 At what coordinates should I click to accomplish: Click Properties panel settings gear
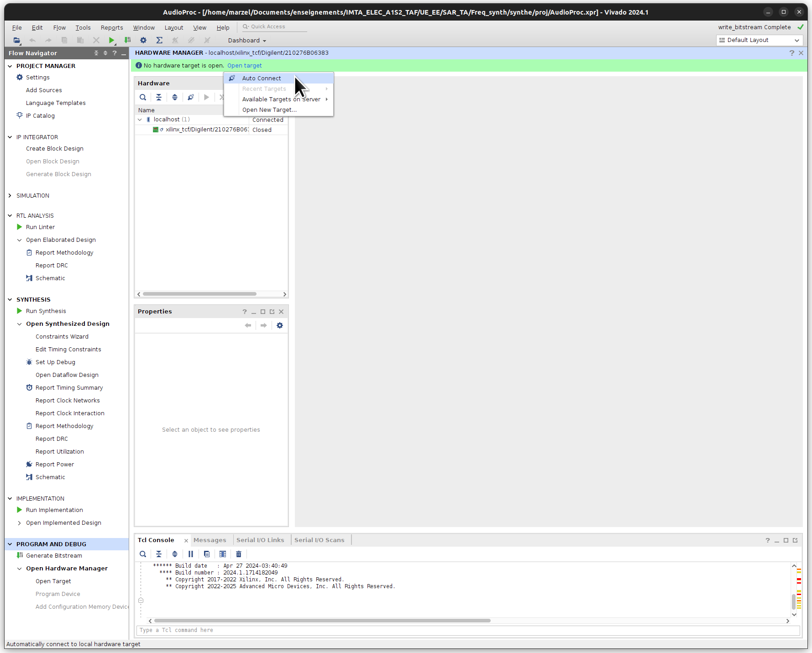point(280,325)
